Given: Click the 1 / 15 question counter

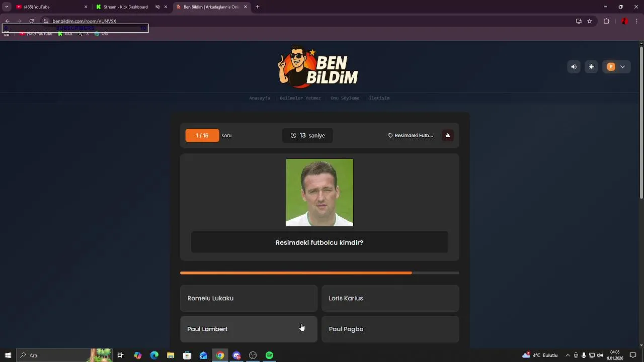Looking at the screenshot, I should (202, 135).
